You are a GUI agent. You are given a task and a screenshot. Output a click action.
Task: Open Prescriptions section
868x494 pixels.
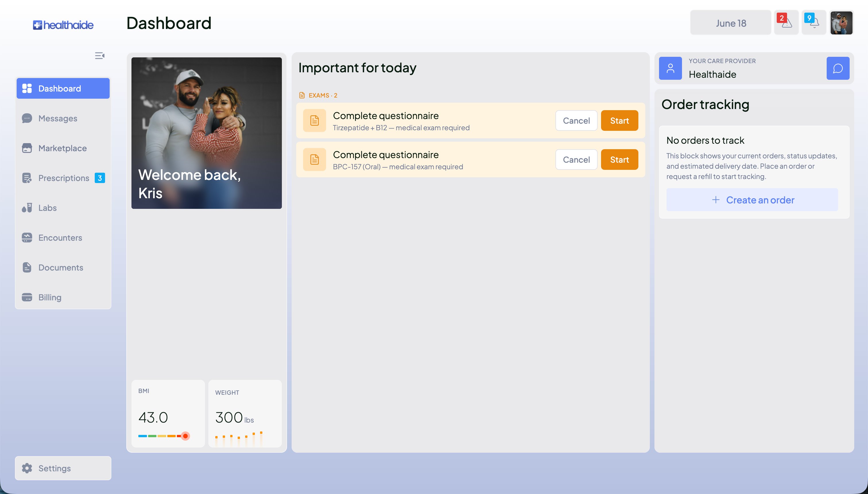[x=63, y=178]
